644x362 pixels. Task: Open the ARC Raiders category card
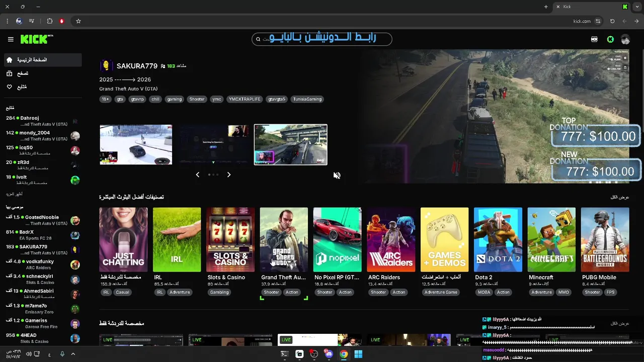coord(391,240)
